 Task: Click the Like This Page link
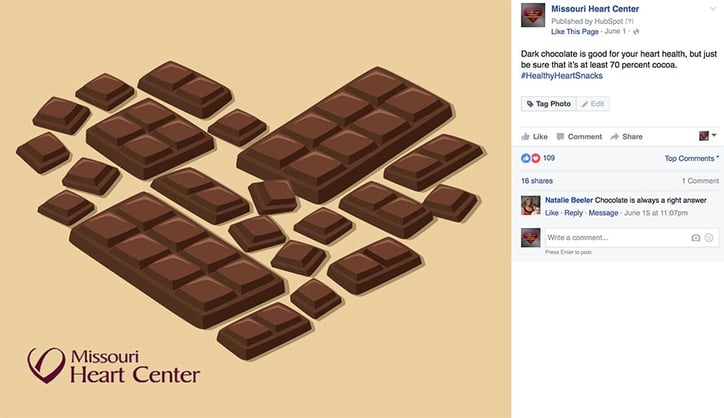pos(574,31)
